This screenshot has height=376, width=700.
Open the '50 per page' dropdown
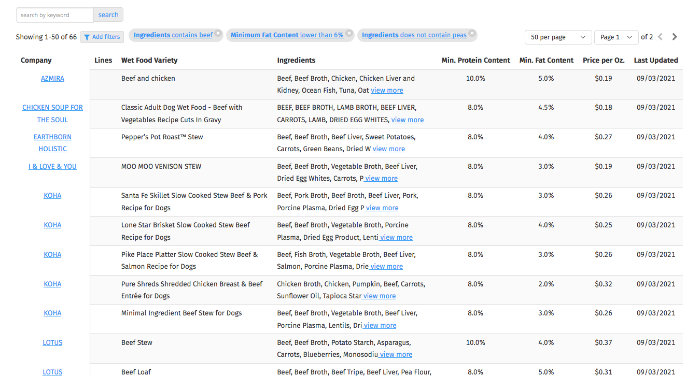click(x=558, y=37)
